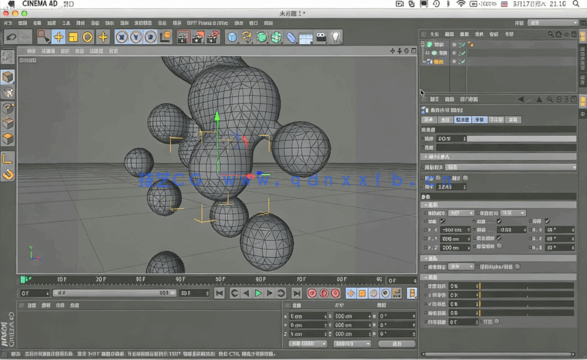Screen dimensions: 587x360
Task: Play the animation forward
Action: [x=258, y=293]
